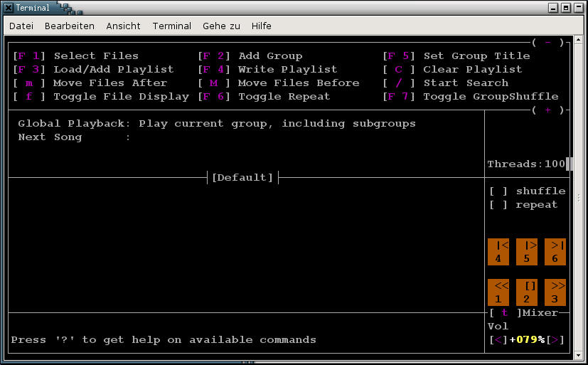Enable the shuffle checkbox
588x365 pixels.
499,191
